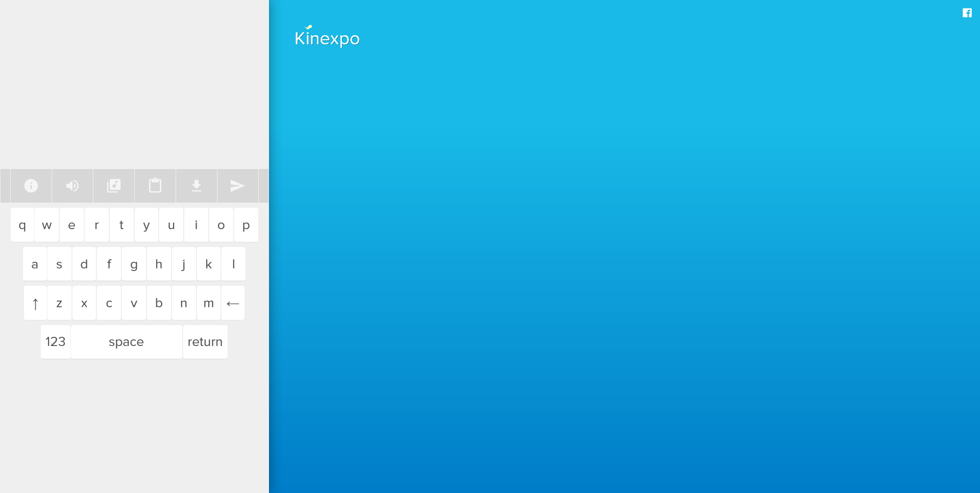This screenshot has width=980, height=493.
Task: Tap the g key
Action: [134, 264]
